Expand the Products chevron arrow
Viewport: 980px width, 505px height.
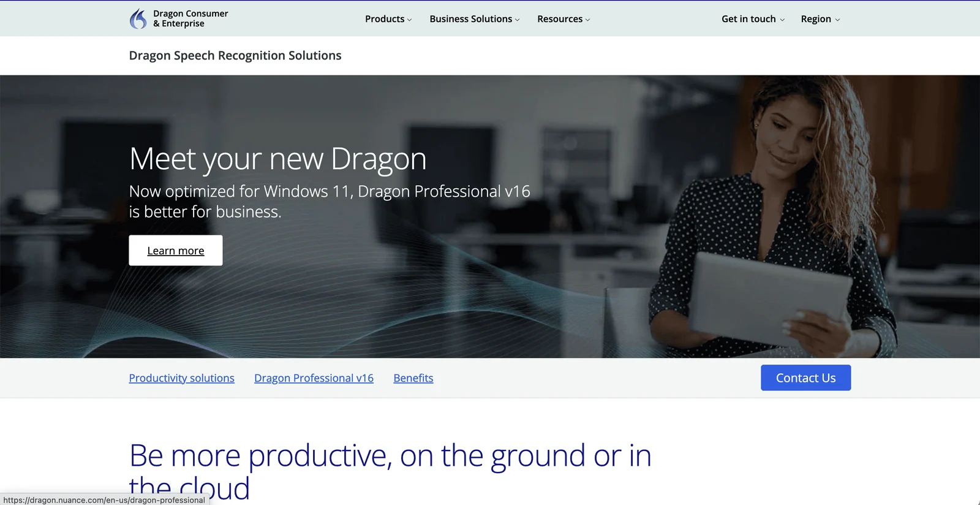pos(409,20)
